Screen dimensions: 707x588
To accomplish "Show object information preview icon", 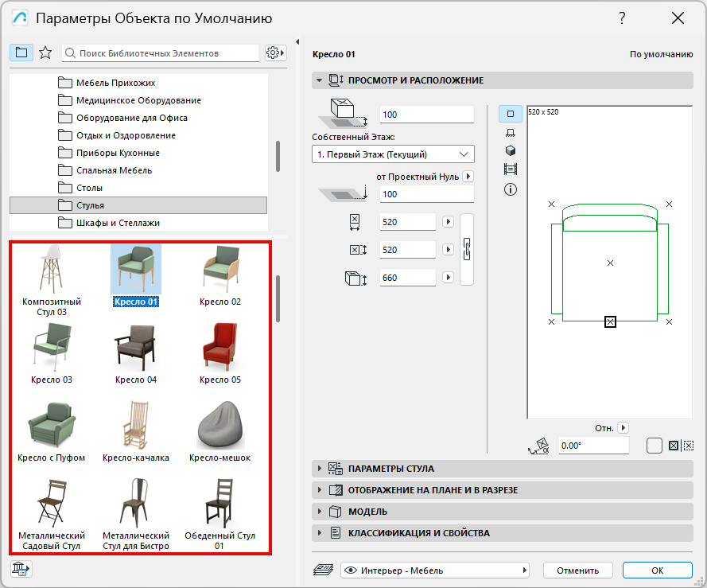I will coord(511,189).
